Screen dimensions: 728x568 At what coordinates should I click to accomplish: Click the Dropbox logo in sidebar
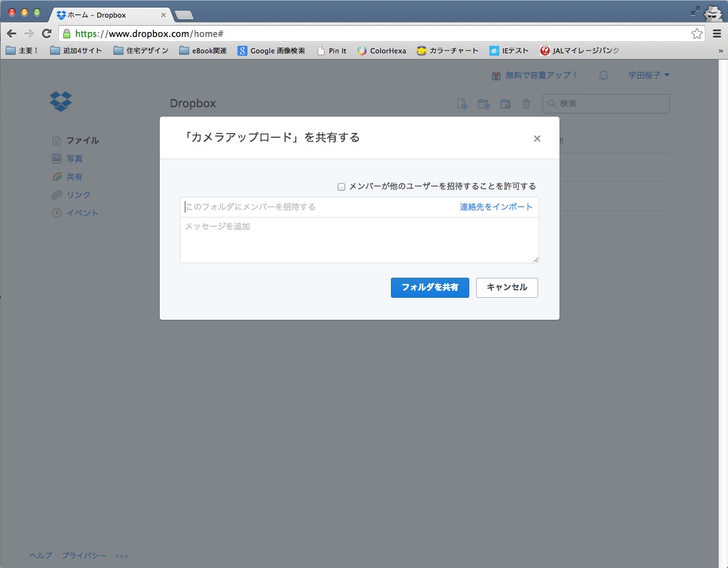[60, 101]
